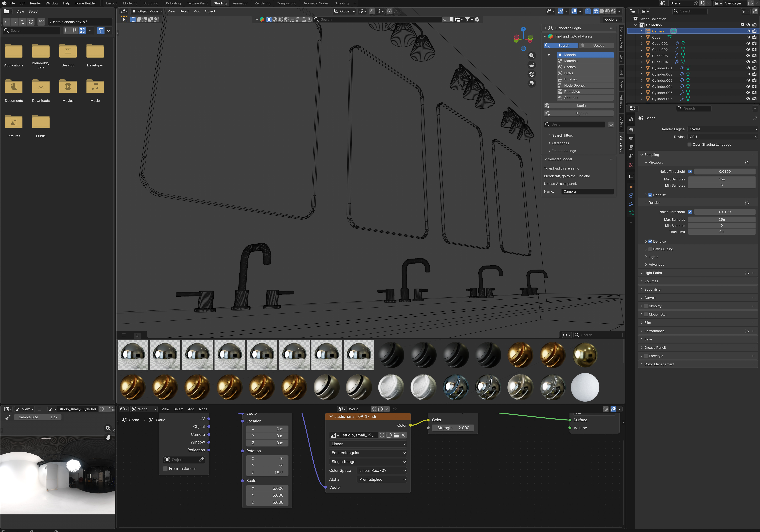Screen dimensions: 760x532
Task: Enable the Path Guiding checkbox
Action: [x=650, y=249]
